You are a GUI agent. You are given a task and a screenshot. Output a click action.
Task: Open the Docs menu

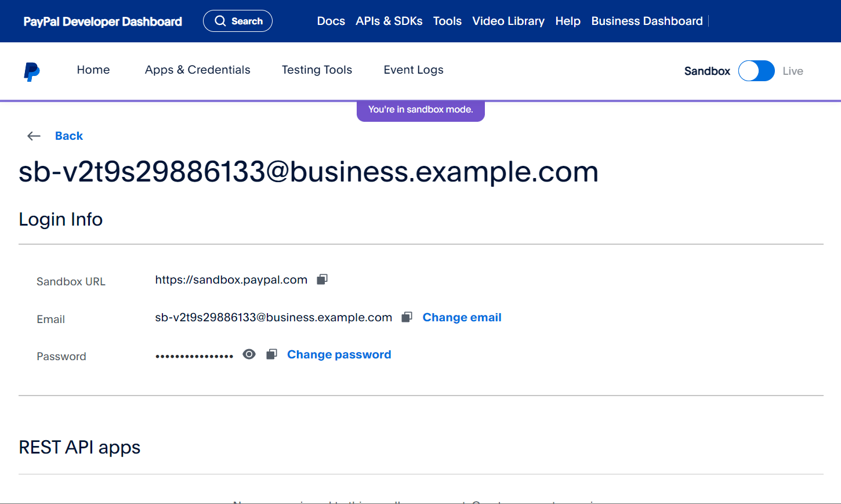(x=331, y=21)
